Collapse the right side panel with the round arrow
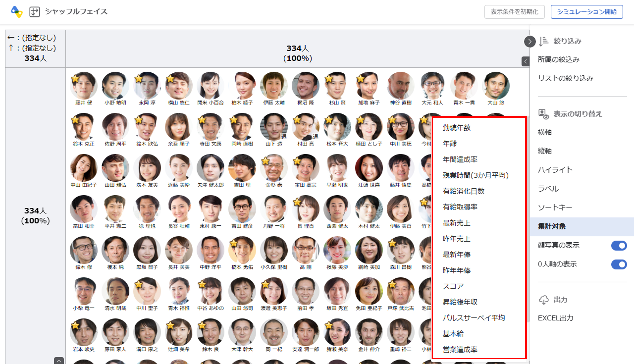The width and height of the screenshot is (634, 364). pos(530,41)
